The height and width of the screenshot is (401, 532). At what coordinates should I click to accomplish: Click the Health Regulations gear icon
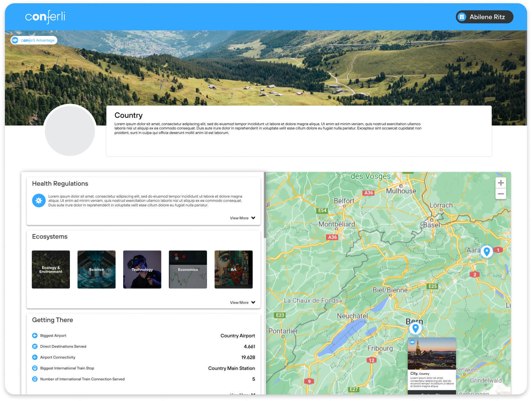39,200
